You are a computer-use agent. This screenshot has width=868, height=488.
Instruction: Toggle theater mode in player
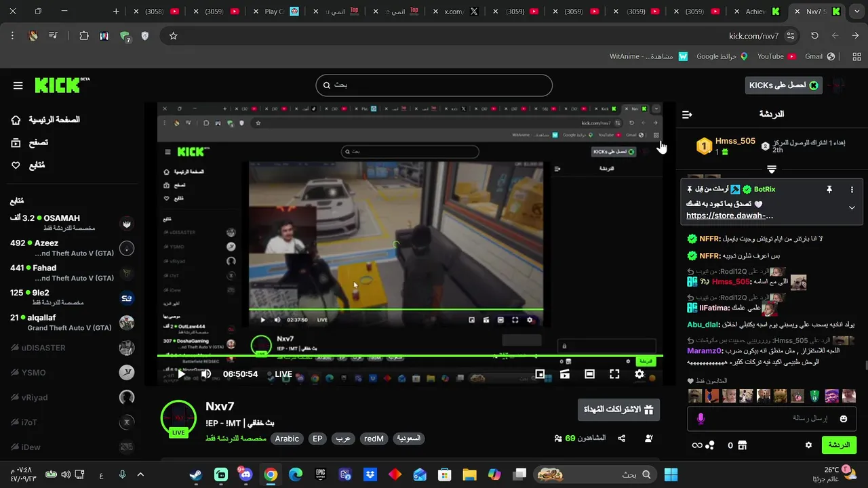(x=589, y=373)
